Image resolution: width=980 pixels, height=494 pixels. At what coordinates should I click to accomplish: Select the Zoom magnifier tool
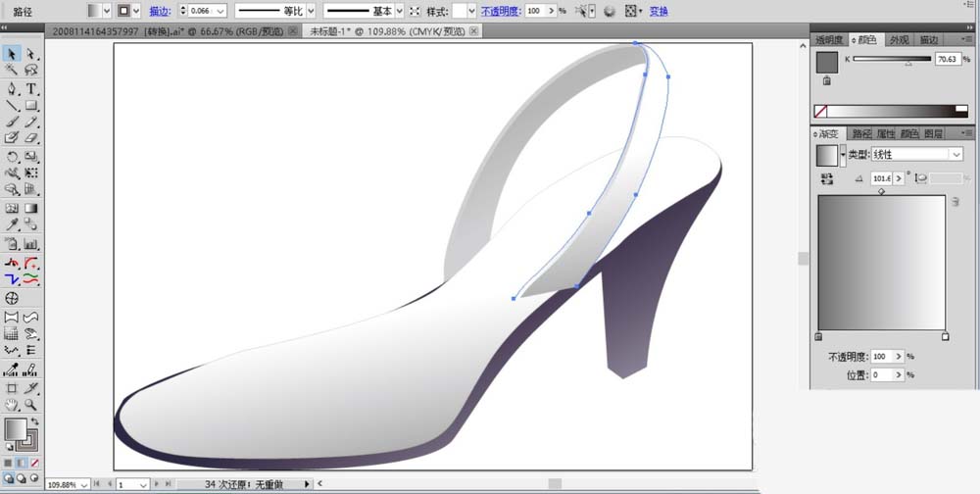click(31, 404)
